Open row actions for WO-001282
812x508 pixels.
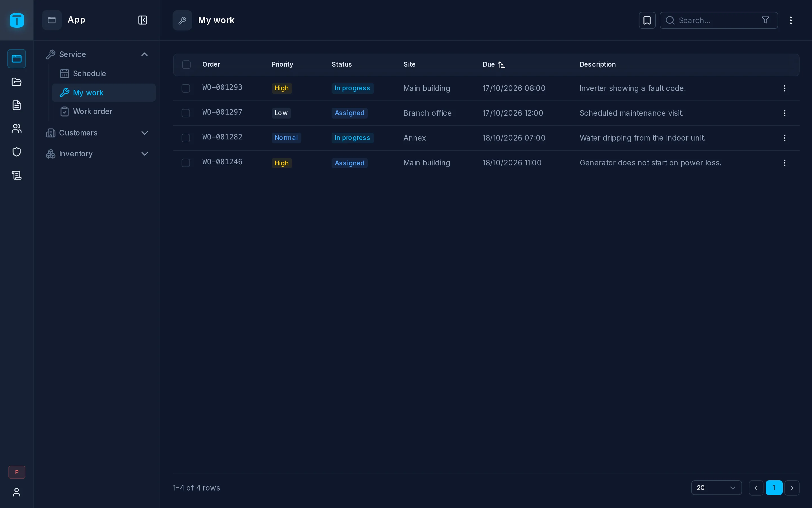coord(784,138)
